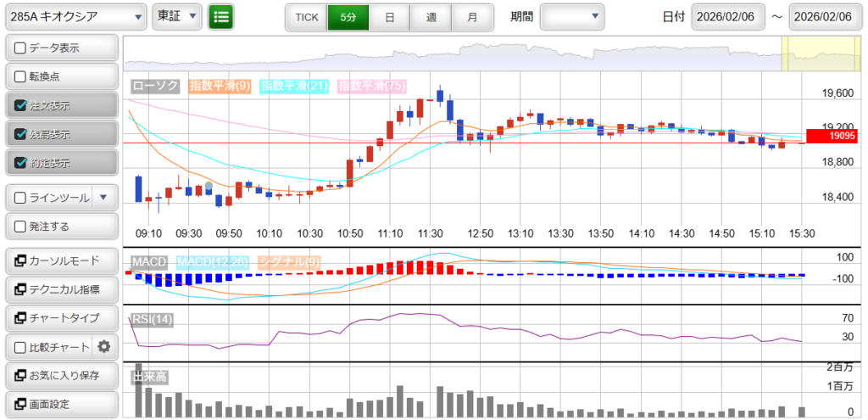Uncheck the 注文表示 checkbox
Image resolution: width=868 pixels, height=420 pixels.
point(20,106)
